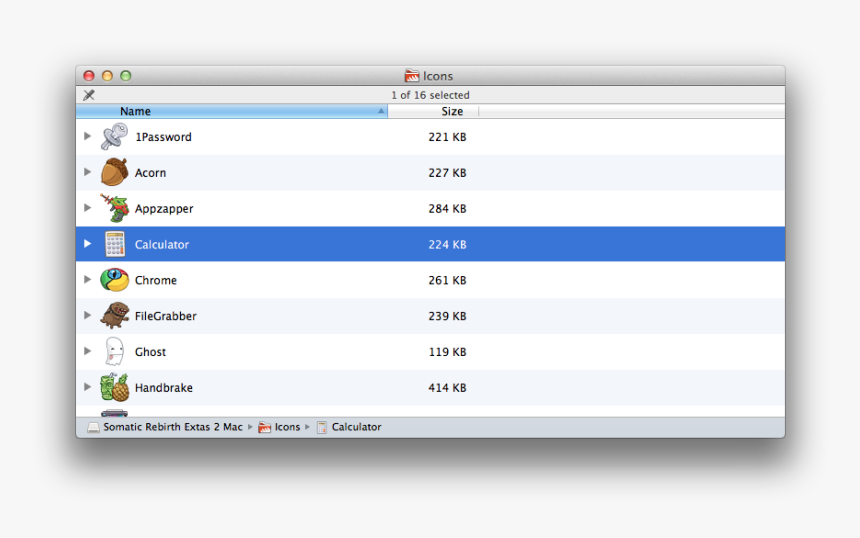This screenshot has height=538, width=860.
Task: Click the Appzapper ray gun icon
Action: point(114,208)
